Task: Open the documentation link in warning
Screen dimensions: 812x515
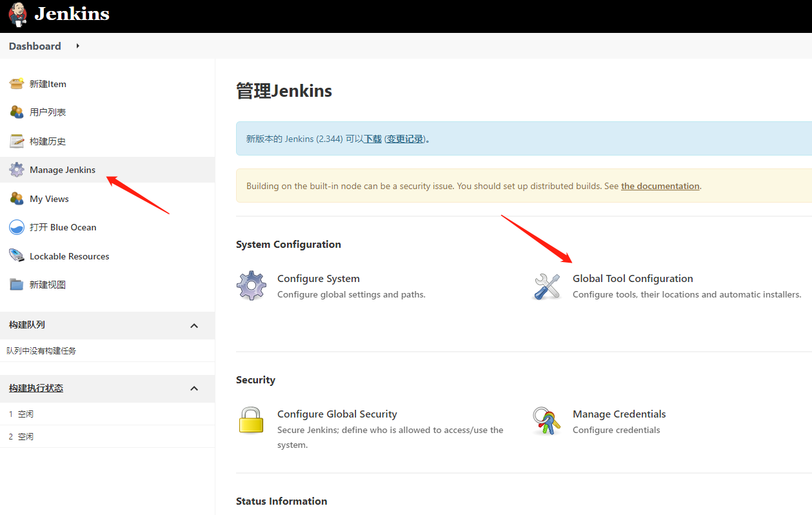Action: [x=660, y=186]
